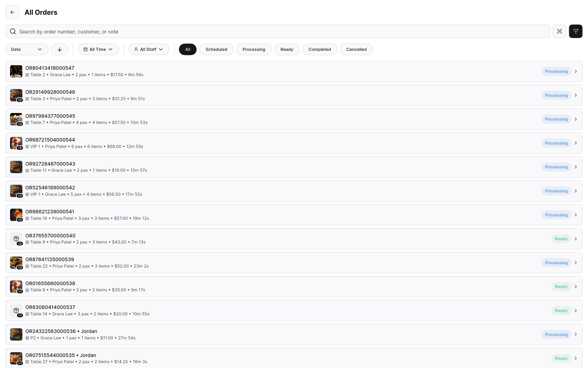
Task: Show only Ready orders filter chip
Action: pos(287,49)
